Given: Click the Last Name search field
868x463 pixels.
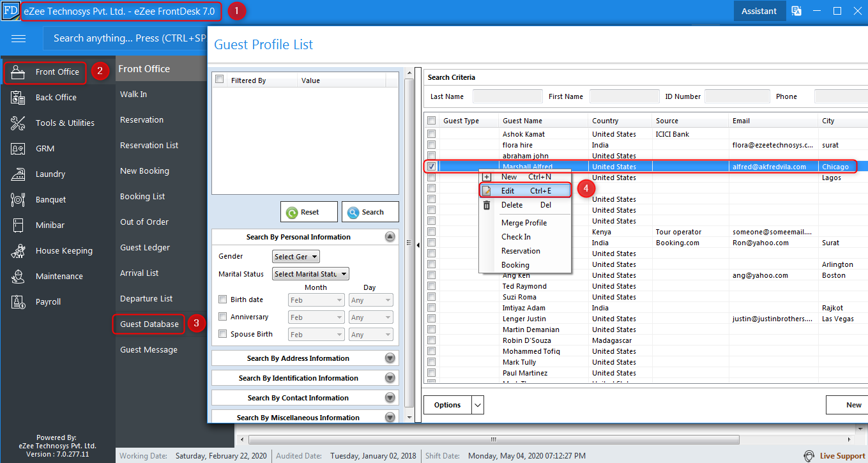Looking at the screenshot, I should 508,96.
